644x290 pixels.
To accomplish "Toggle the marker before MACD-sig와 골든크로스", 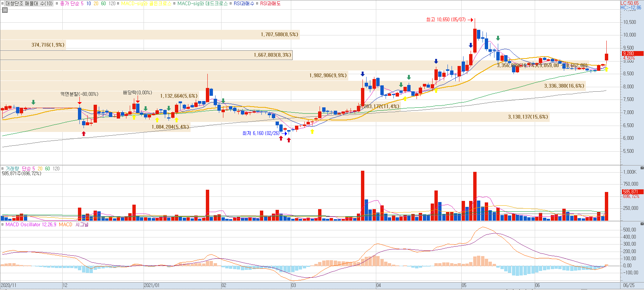I will tap(118, 3).
